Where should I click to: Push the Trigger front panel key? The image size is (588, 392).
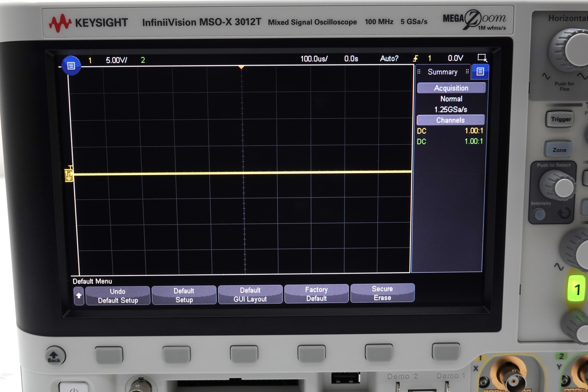click(x=560, y=119)
